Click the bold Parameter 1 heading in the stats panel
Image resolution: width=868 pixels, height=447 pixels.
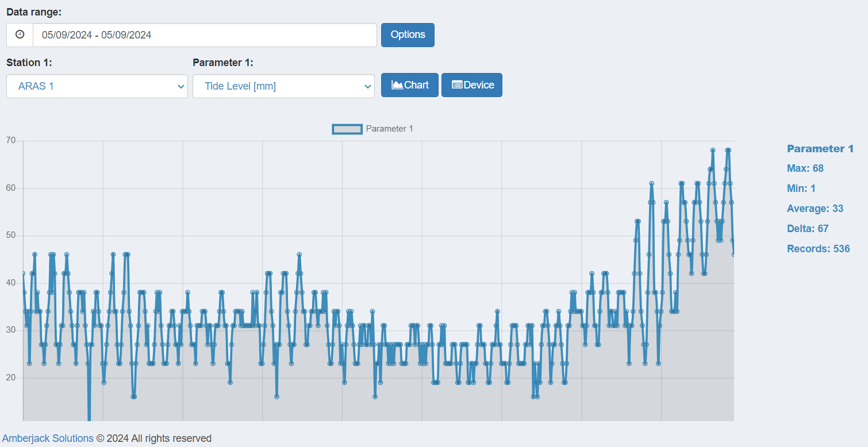pos(820,149)
